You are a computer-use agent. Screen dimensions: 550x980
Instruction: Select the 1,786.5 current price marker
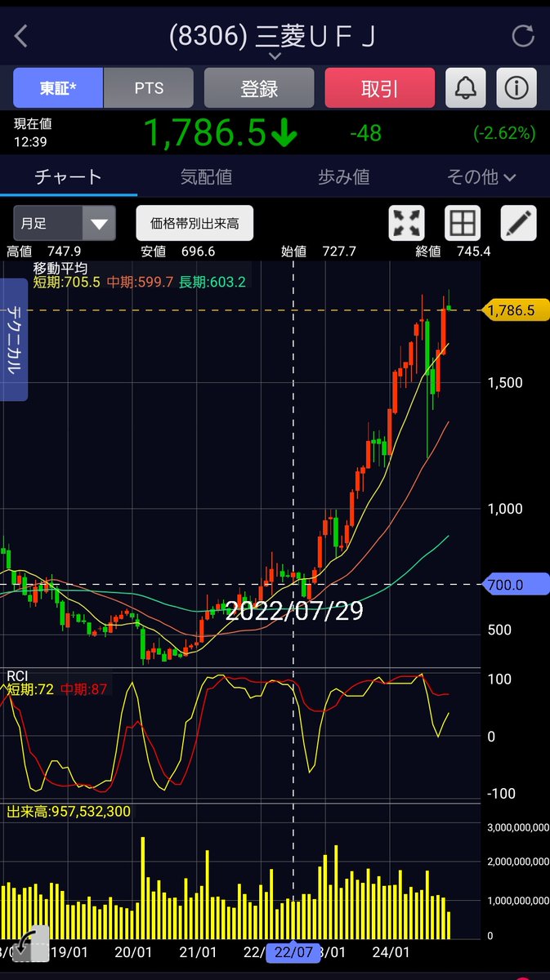(x=515, y=310)
